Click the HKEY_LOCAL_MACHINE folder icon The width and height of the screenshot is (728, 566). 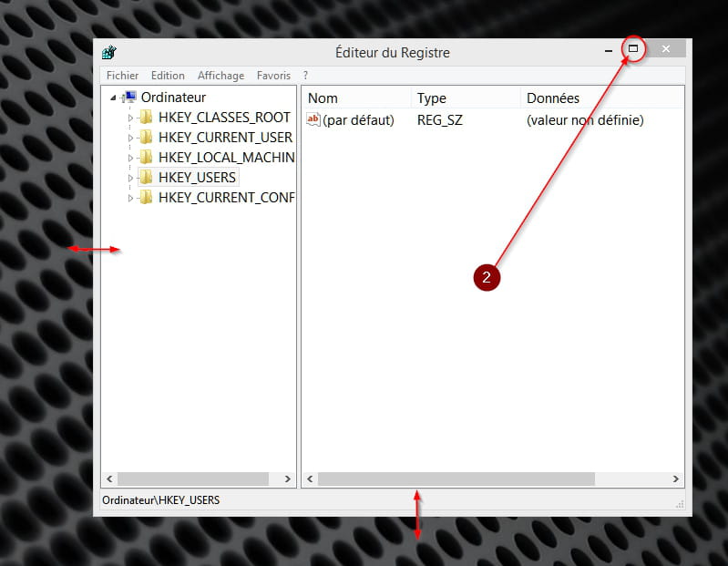pyautogui.click(x=146, y=157)
